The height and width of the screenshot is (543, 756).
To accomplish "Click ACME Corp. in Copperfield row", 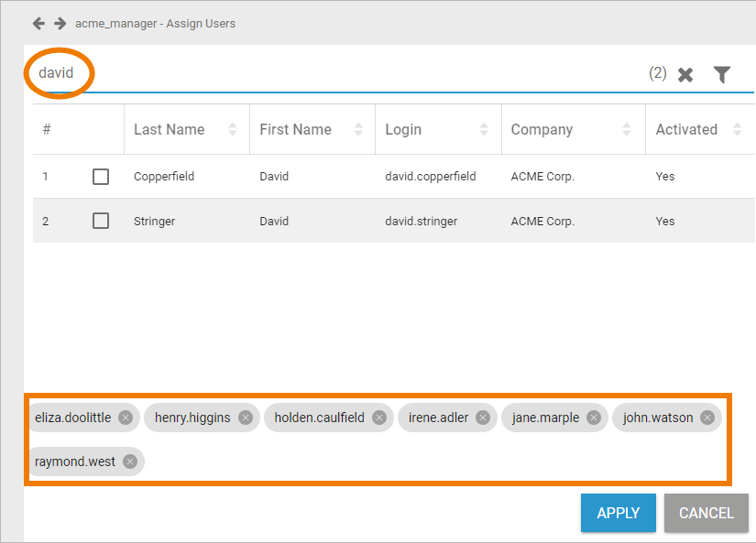I will click(542, 177).
